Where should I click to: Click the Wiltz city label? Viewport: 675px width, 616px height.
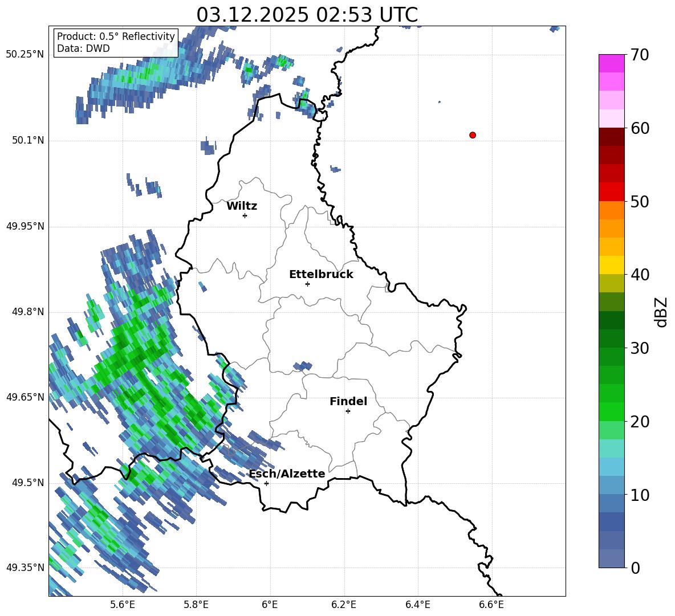pos(242,206)
